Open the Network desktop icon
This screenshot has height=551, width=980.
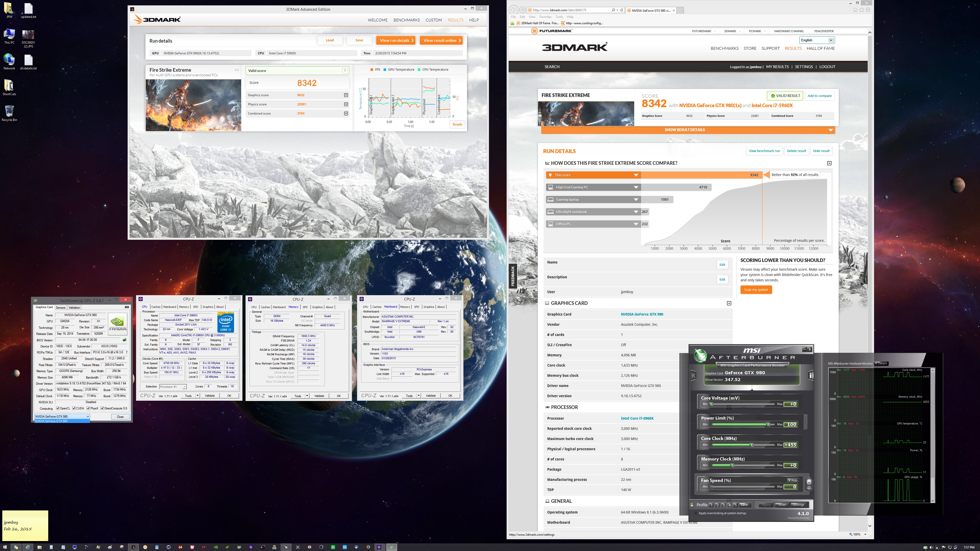point(9,61)
